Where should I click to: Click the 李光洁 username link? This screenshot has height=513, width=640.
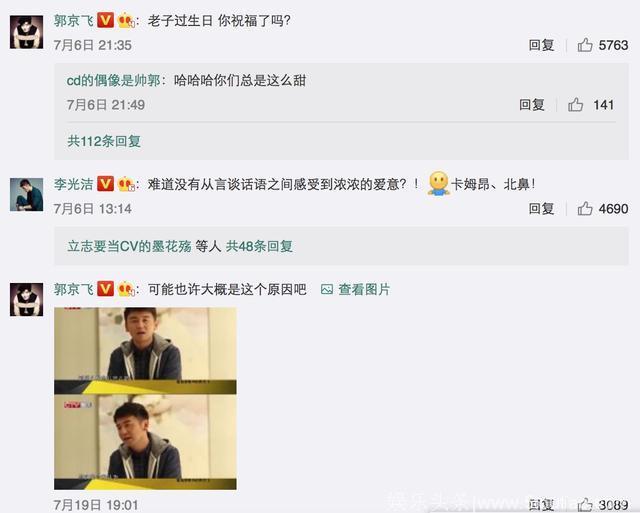pos(73,184)
